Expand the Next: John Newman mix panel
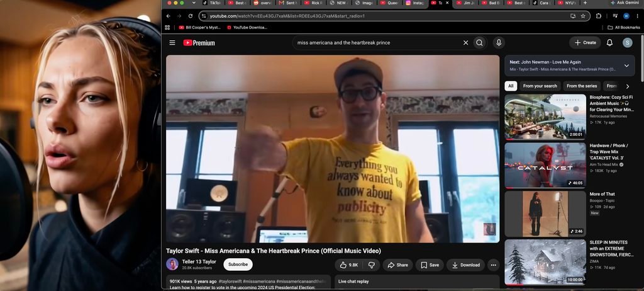Screen dimensions: 644x291 pyautogui.click(x=626, y=66)
